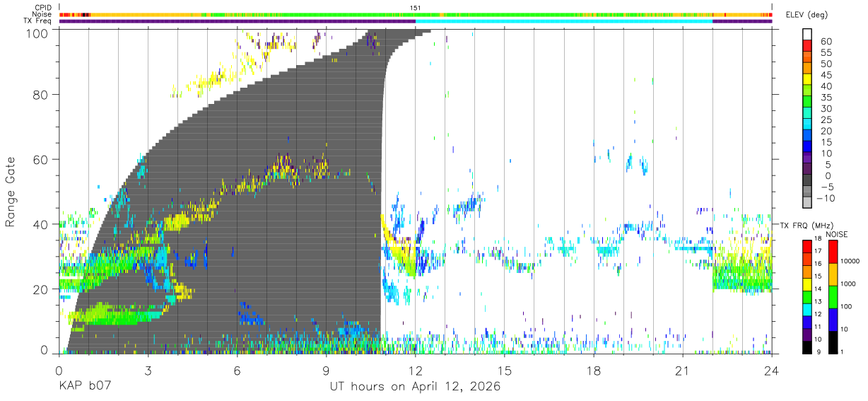Click the Noise row label at top left

click(42, 15)
